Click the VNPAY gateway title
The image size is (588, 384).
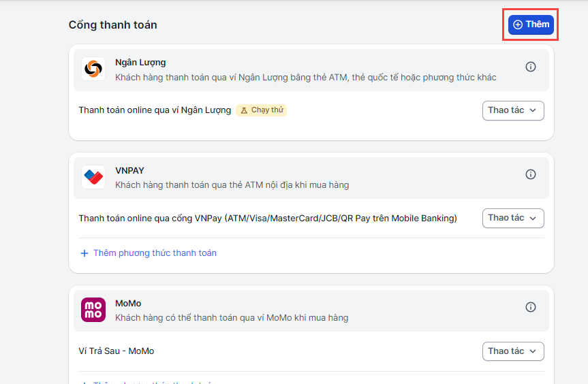(x=129, y=171)
